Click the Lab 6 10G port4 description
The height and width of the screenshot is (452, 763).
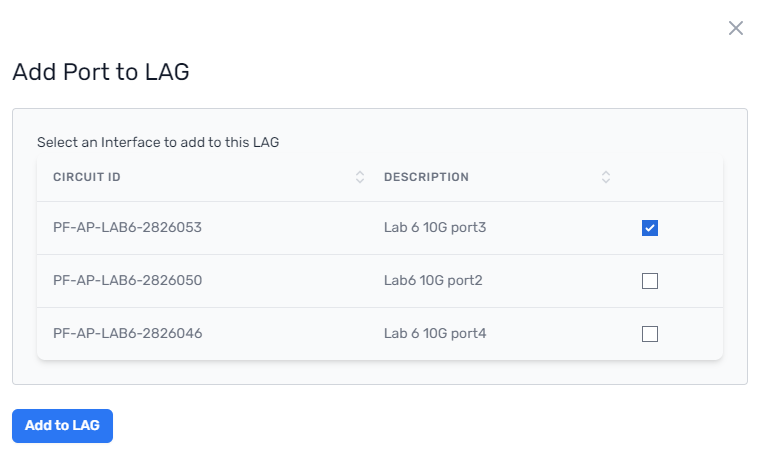435,333
